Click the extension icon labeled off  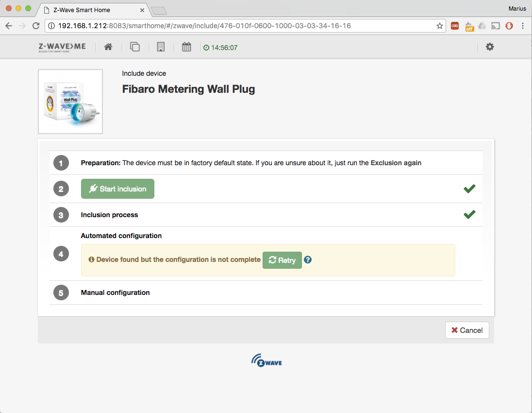469,26
